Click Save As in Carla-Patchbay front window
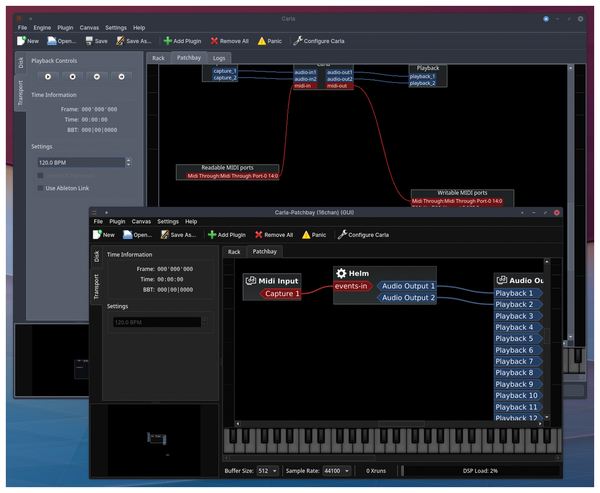 click(178, 235)
